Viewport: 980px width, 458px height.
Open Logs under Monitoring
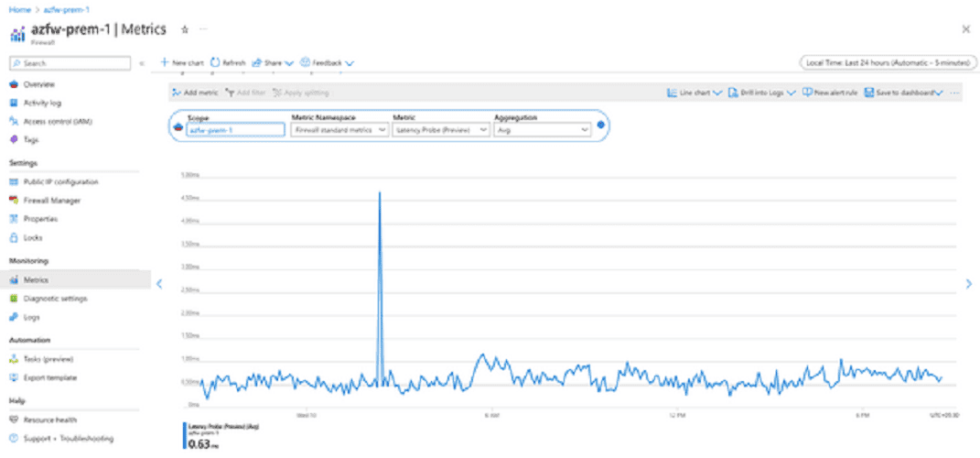click(31, 317)
